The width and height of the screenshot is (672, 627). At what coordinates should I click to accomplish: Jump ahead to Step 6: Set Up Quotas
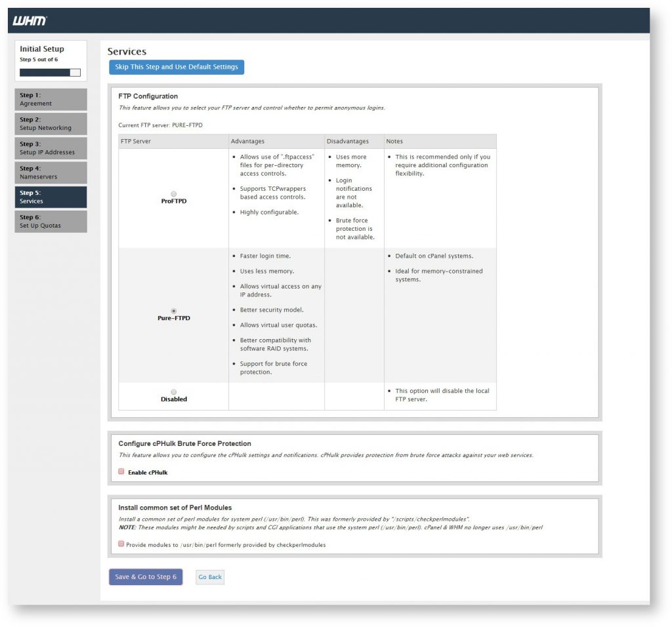tap(51, 220)
